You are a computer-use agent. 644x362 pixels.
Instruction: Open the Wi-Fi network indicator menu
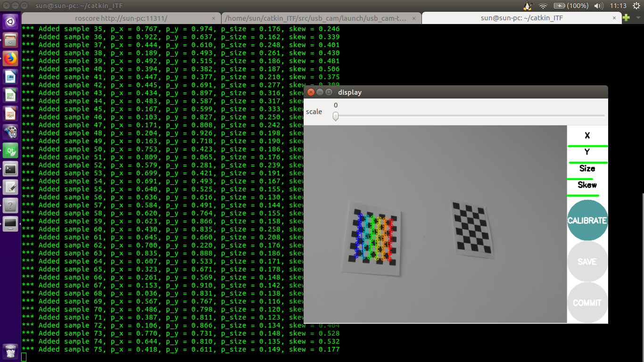pos(542,6)
